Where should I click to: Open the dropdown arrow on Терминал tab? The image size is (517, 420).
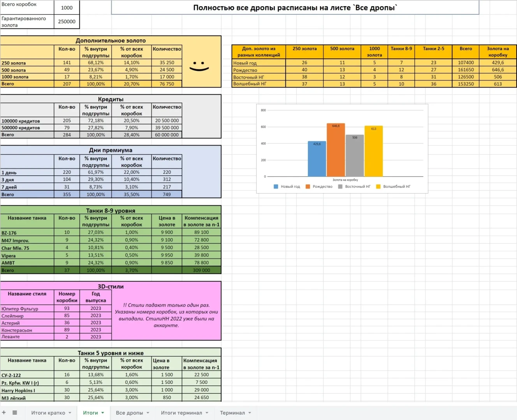tap(250, 413)
